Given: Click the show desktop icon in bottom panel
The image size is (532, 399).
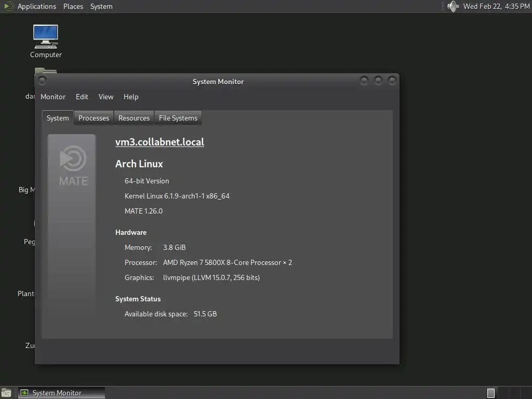Looking at the screenshot, I should (6, 393).
